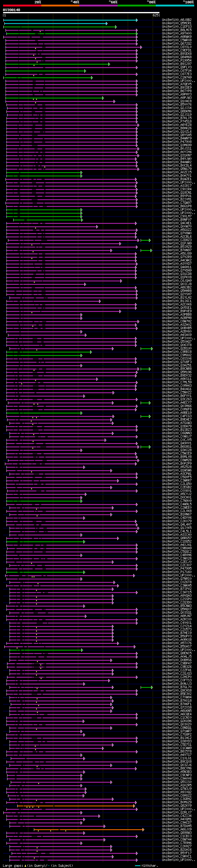Click the UniRef100_B7AN97 label
Screen dimensions: 197x868
[177, 250]
